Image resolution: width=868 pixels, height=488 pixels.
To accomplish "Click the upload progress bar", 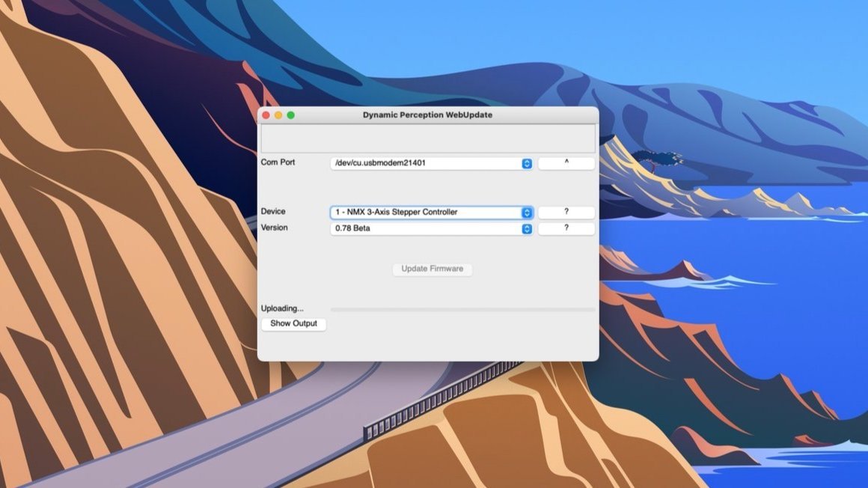I will pos(462,310).
